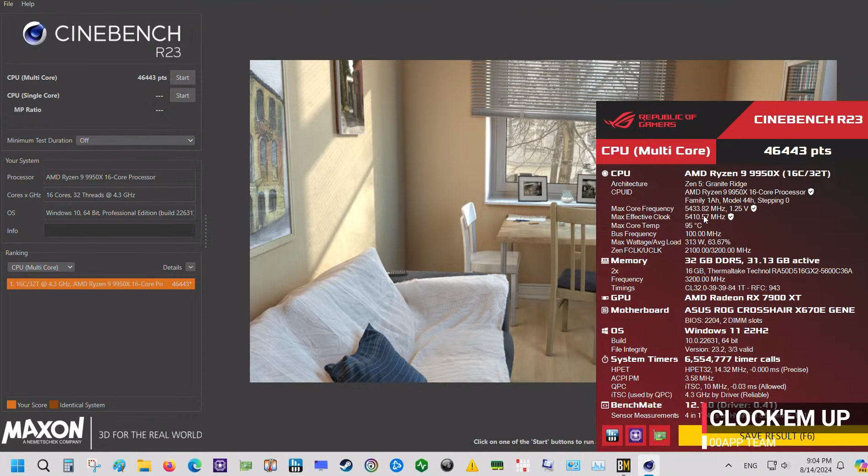
Task: Start the CPU Single Core benchmark
Action: coord(182,95)
